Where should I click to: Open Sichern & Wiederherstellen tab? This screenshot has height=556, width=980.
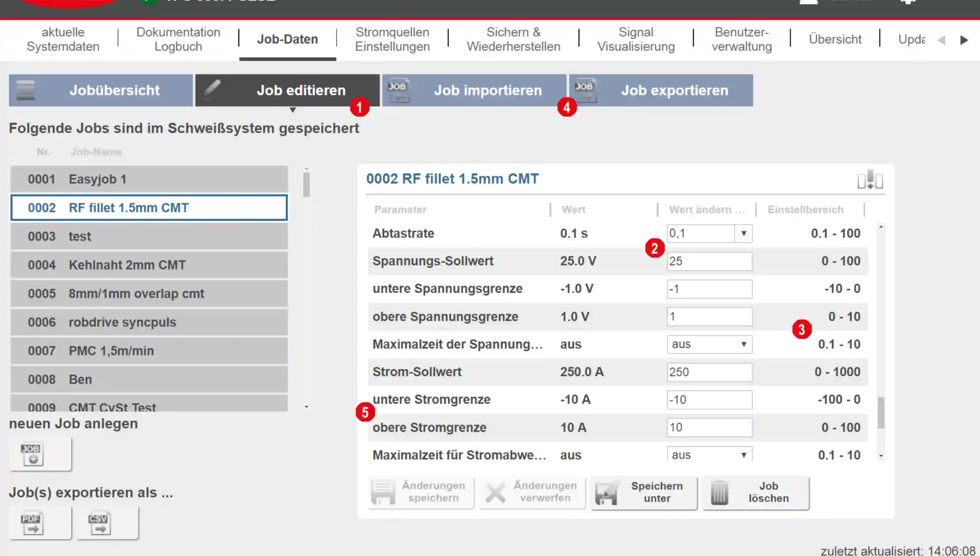pyautogui.click(x=513, y=39)
